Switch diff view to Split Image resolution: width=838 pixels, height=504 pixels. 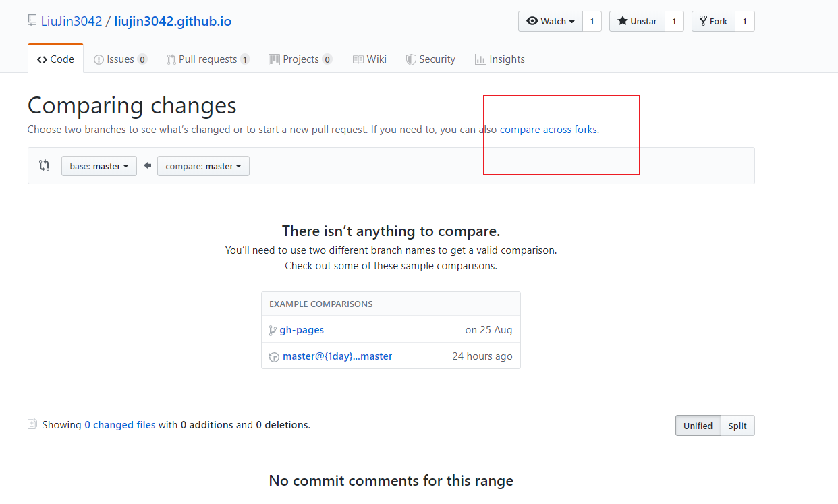[x=737, y=426]
